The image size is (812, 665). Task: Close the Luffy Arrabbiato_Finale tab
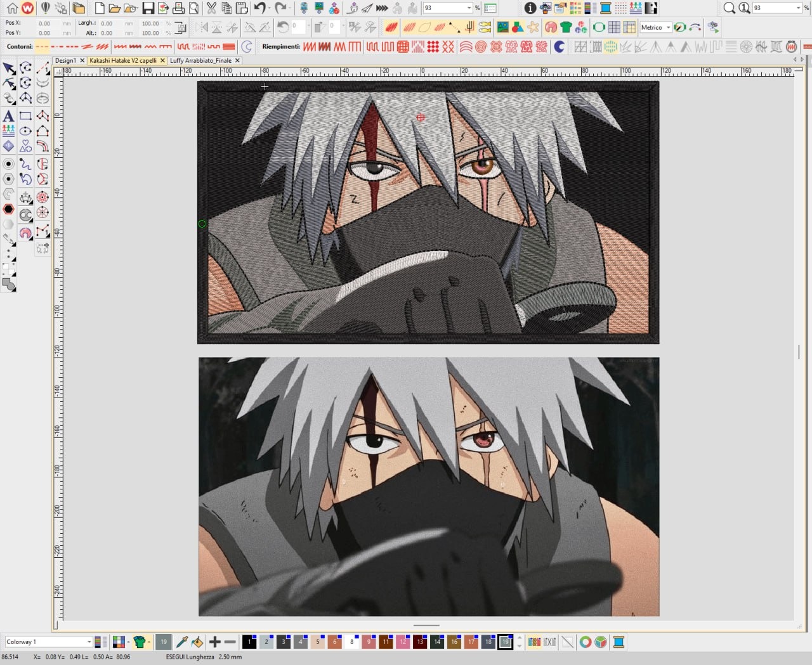point(238,60)
